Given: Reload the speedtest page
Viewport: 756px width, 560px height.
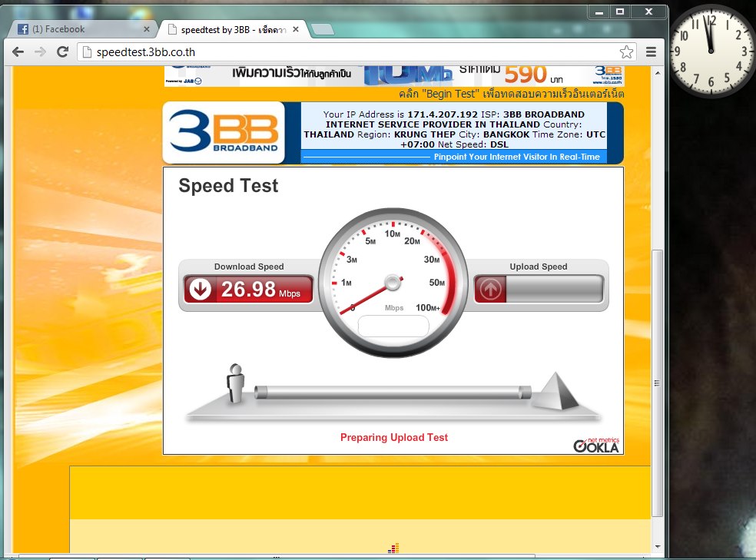Looking at the screenshot, I should coord(63,52).
